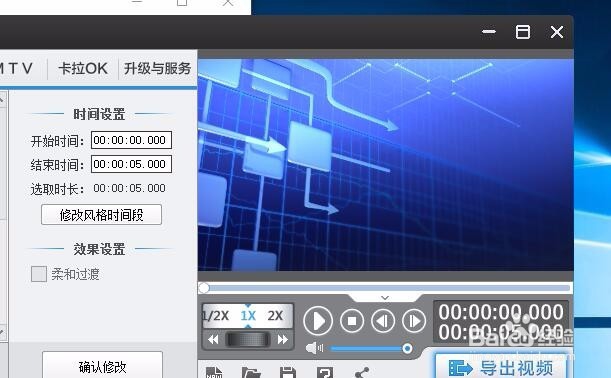Click the 选取时长 duration value 00:00:05.000
Viewport: 611px width, 378px height.
click(129, 188)
